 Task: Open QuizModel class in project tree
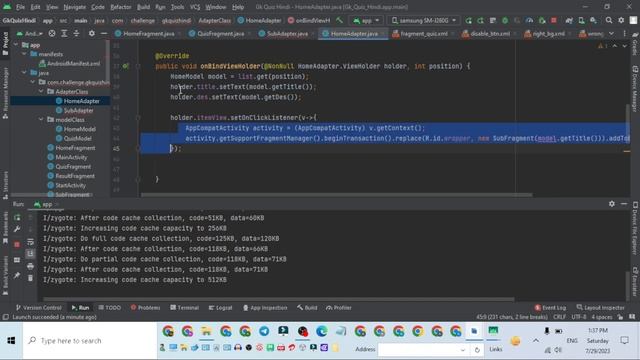(77, 138)
